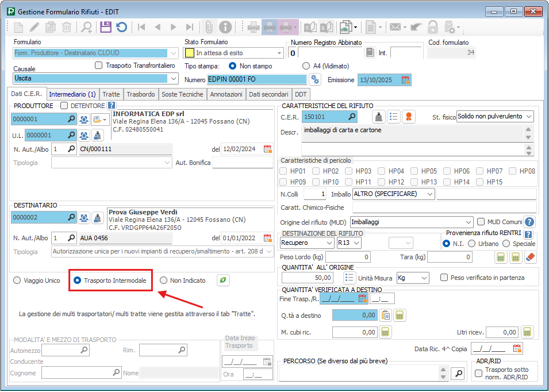Screen dimensions: 549x392
Task: Expand the Origine del rifiuto (MUD) dropdown
Action: (468, 222)
